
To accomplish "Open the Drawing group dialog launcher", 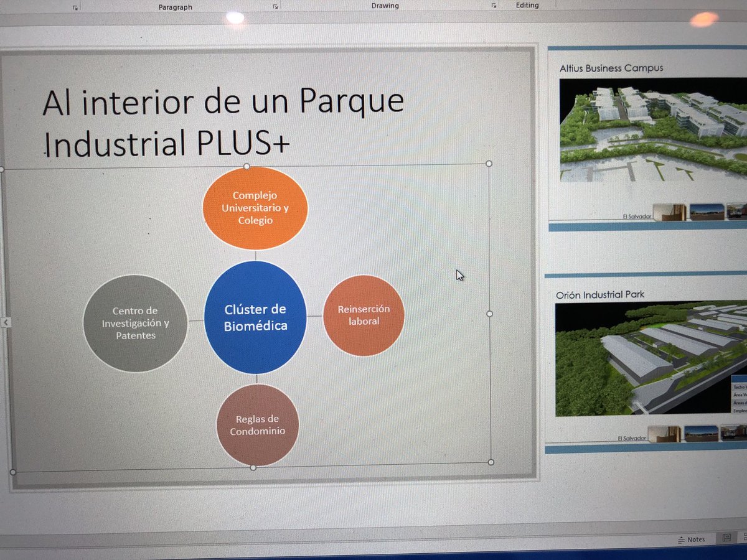I will (x=494, y=6).
